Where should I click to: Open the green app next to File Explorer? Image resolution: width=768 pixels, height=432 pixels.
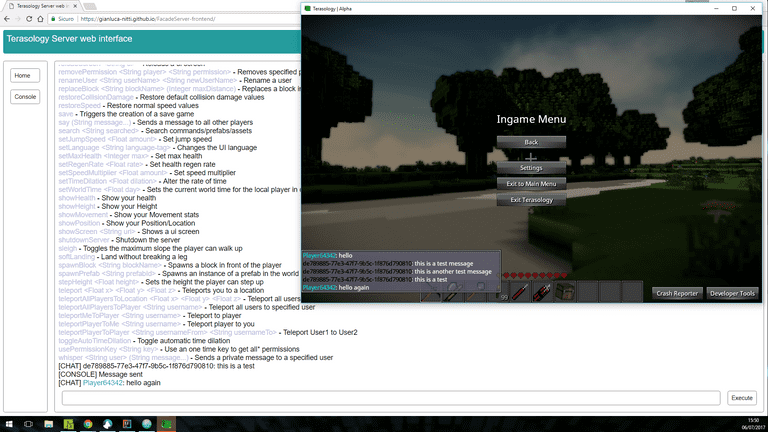click(68, 424)
